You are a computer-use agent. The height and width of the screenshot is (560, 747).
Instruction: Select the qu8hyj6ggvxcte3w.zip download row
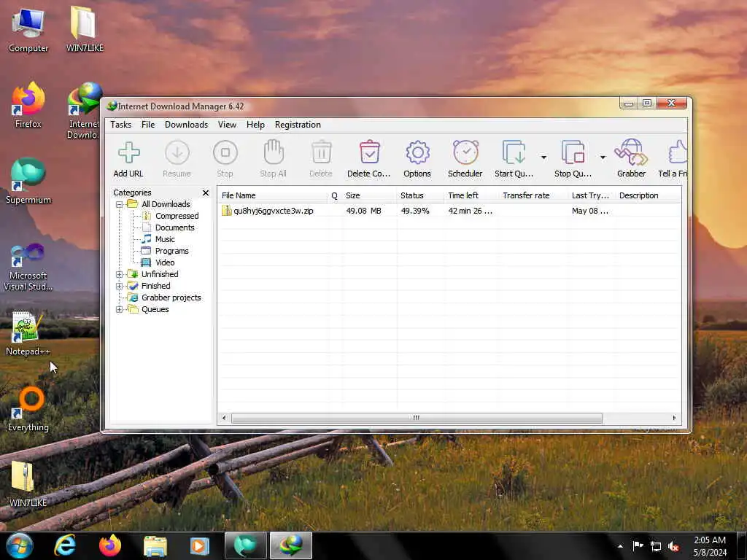pos(449,211)
